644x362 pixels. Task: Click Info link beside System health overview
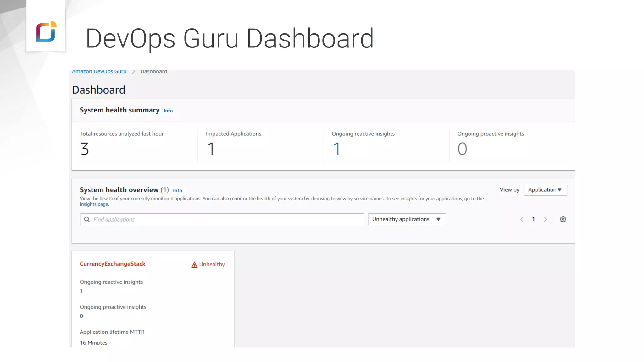177,190
